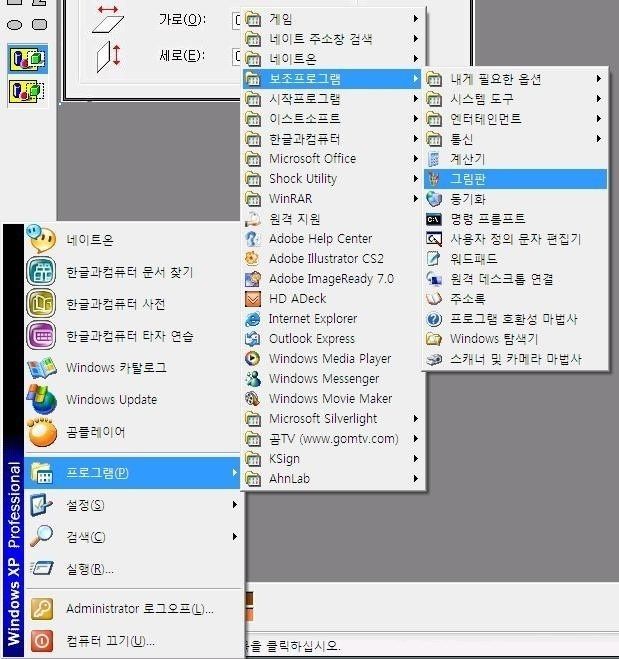Expand the 네이트온 folder submenu in programs
The image size is (619, 659).
[416, 58]
